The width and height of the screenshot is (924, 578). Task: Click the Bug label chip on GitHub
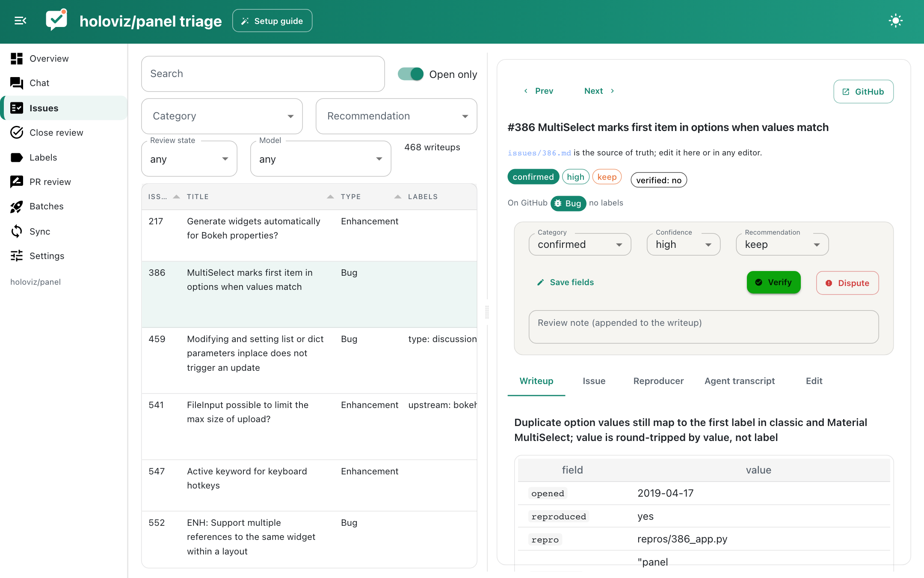568,203
